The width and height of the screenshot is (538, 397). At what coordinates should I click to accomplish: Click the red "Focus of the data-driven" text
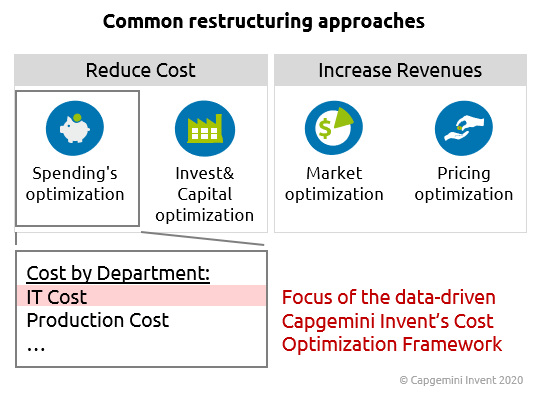point(388,297)
